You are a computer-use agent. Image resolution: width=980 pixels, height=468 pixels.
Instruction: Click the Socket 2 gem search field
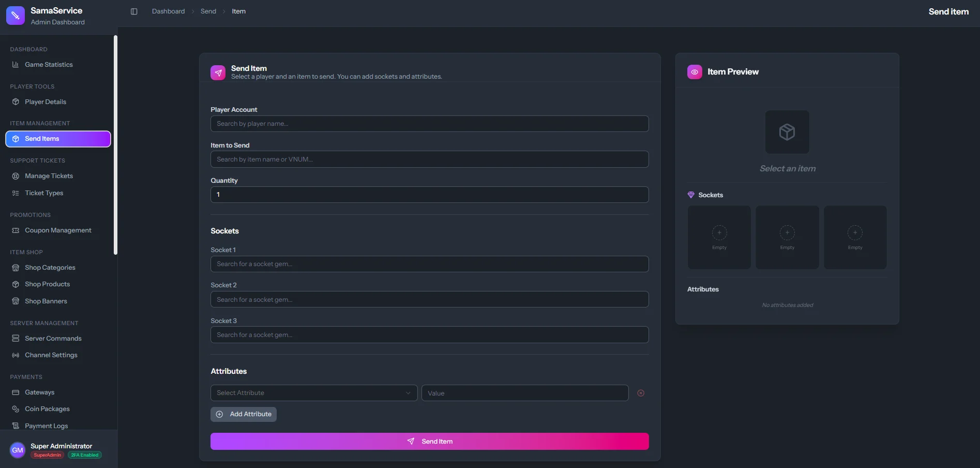click(430, 300)
